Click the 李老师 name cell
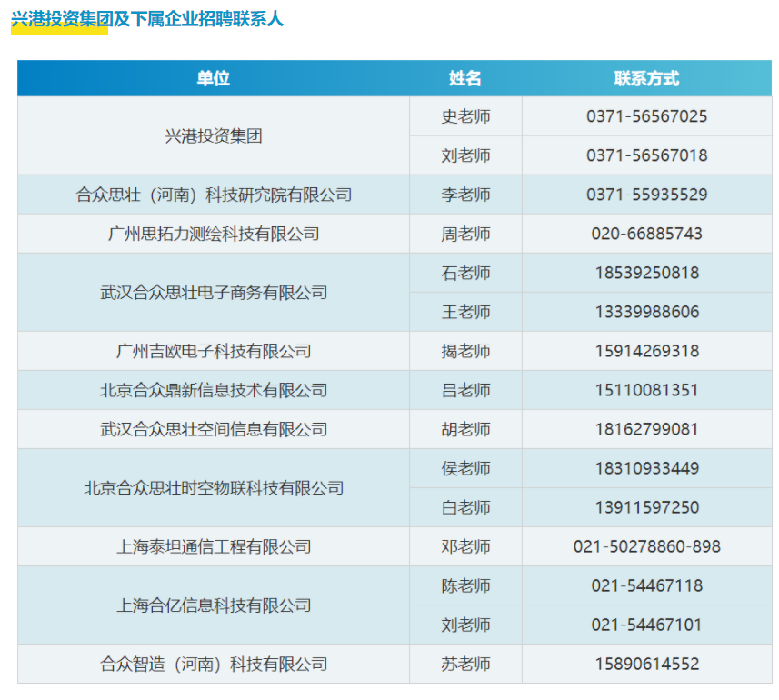Image resolution: width=779 pixels, height=700 pixels. click(465, 195)
